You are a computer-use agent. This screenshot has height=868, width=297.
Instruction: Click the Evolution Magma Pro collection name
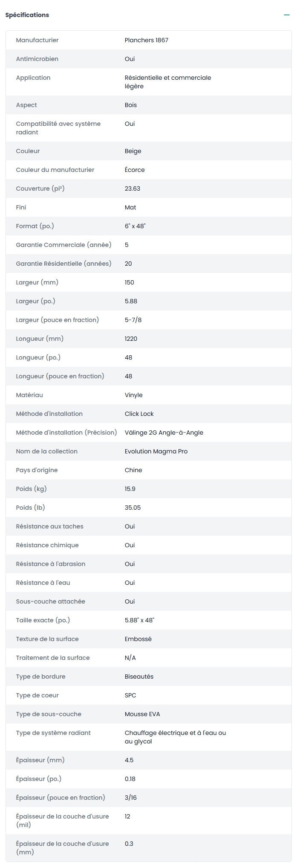click(156, 451)
